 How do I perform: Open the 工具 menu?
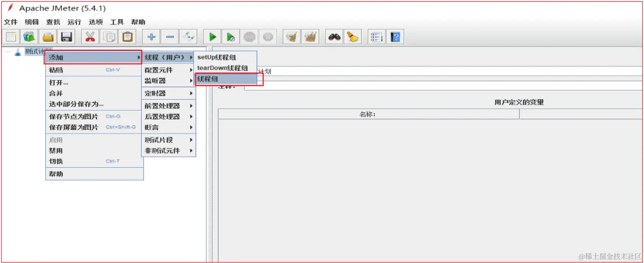(117, 22)
